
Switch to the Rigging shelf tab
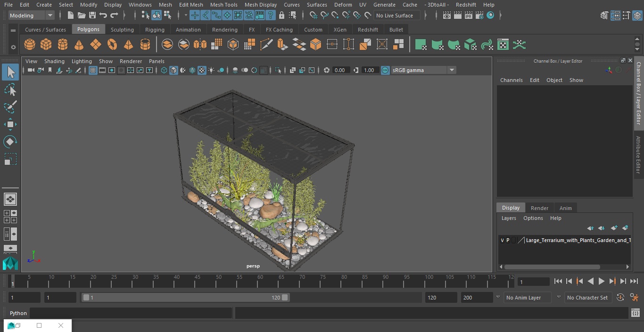tap(155, 30)
